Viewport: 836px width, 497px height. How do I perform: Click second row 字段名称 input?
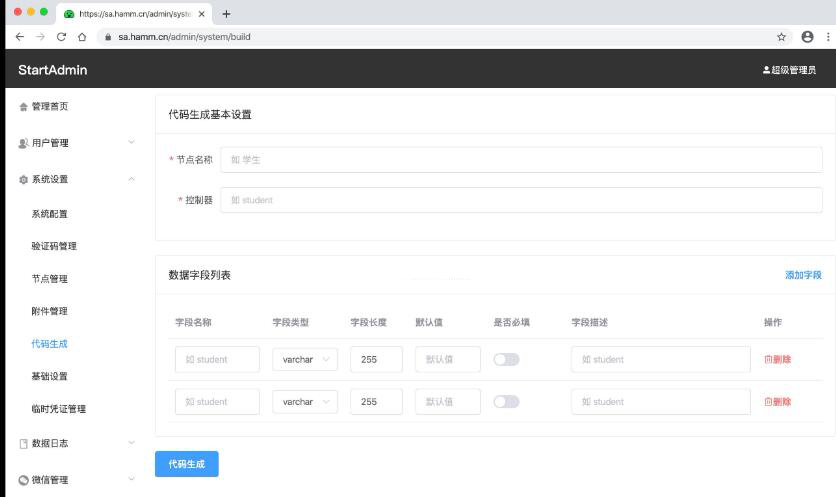tap(217, 402)
